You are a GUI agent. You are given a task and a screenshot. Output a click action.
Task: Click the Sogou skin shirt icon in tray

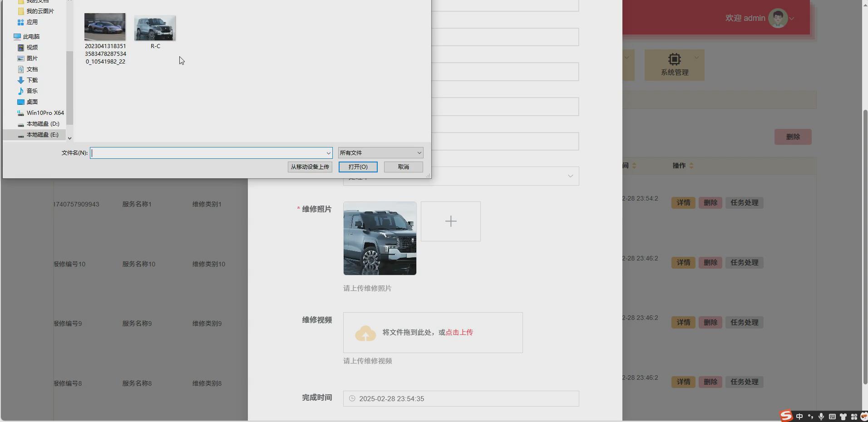[x=843, y=416]
